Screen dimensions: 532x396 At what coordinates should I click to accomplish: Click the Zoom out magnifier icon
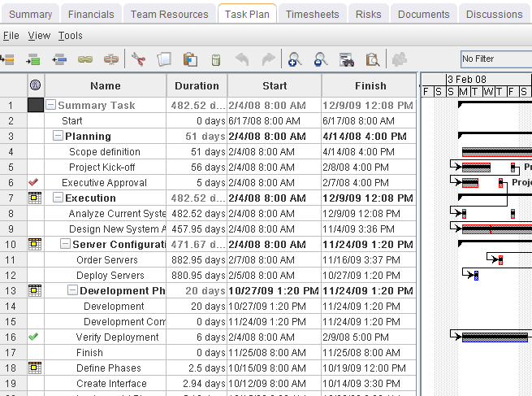[320, 59]
